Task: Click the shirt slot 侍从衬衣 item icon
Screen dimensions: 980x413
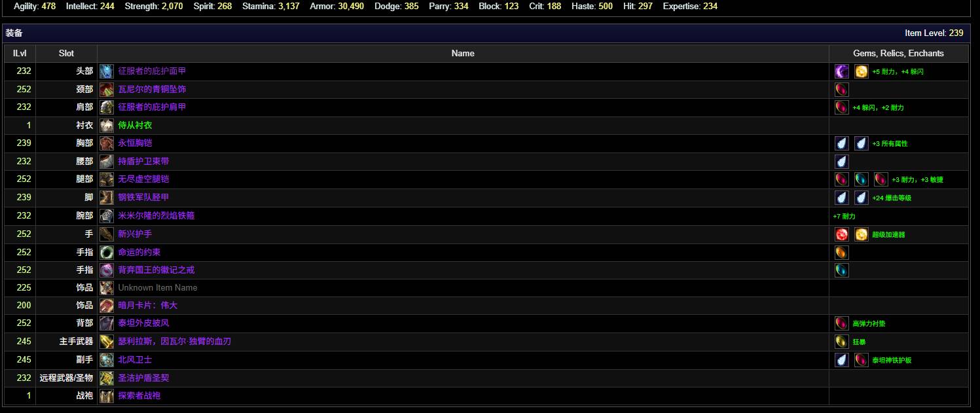Action: pyautogui.click(x=107, y=126)
